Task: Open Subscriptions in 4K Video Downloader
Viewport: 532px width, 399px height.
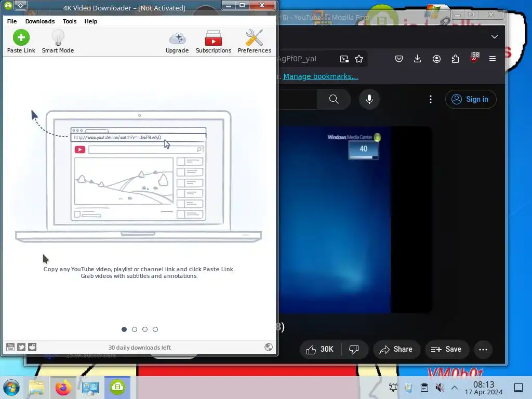Action: 214,42
